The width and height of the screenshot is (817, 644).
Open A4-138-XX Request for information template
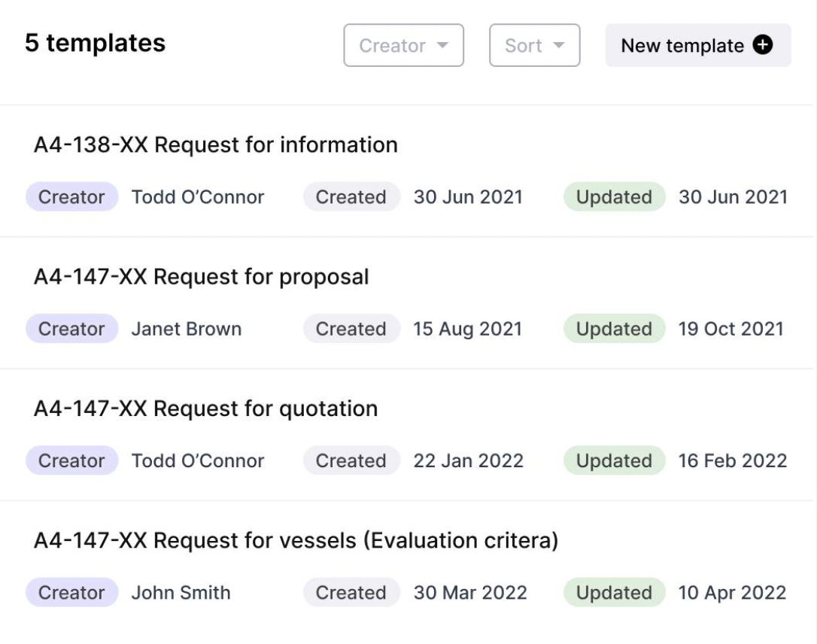click(x=216, y=144)
